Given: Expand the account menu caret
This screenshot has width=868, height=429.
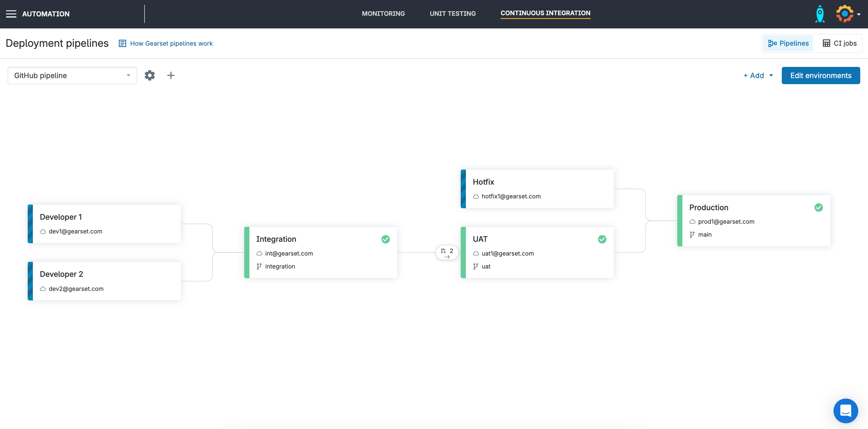Looking at the screenshot, I should pyautogui.click(x=859, y=14).
